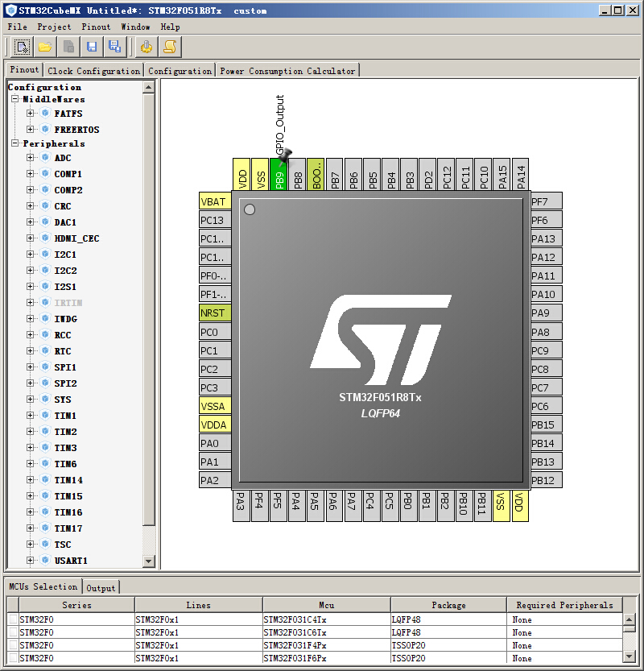Select the TIM14 label in tree
The width and height of the screenshot is (644, 671).
click(x=68, y=480)
